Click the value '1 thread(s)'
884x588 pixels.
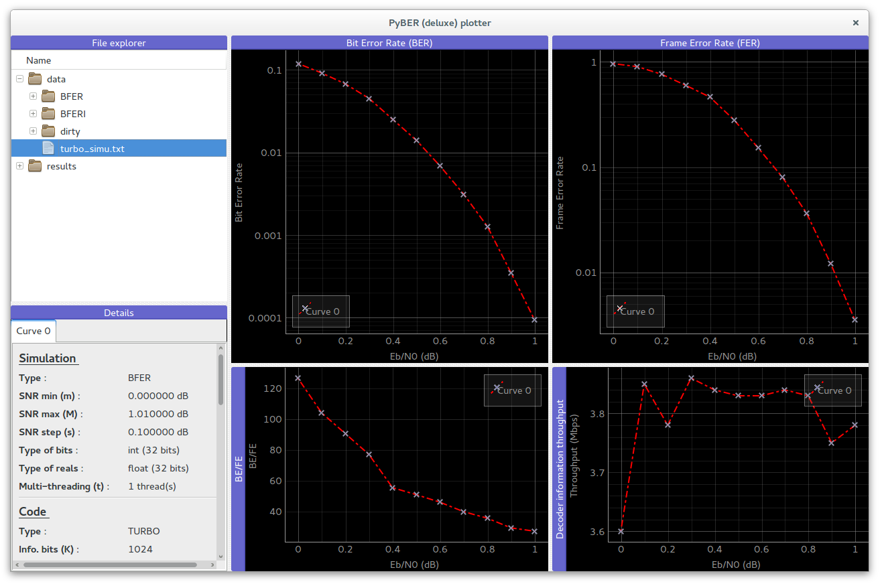pos(152,486)
